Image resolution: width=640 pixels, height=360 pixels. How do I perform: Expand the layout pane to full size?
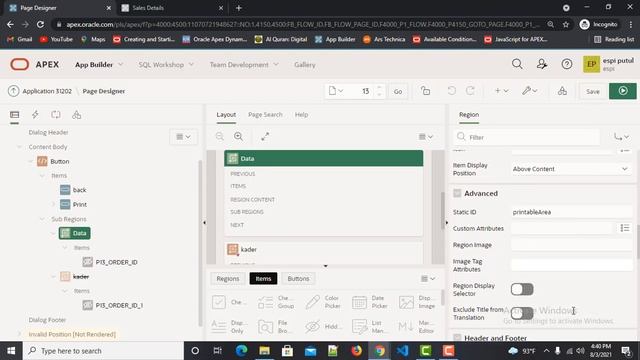pyautogui.click(x=265, y=137)
